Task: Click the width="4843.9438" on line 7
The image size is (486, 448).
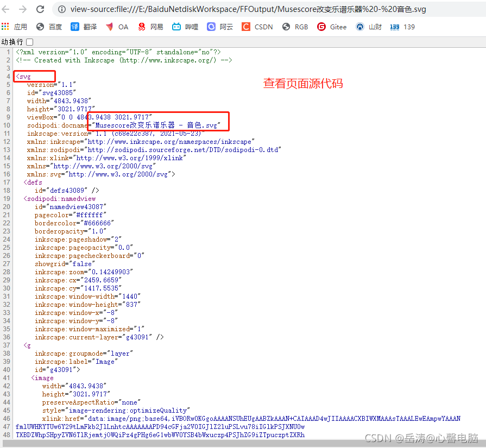Action: point(59,101)
